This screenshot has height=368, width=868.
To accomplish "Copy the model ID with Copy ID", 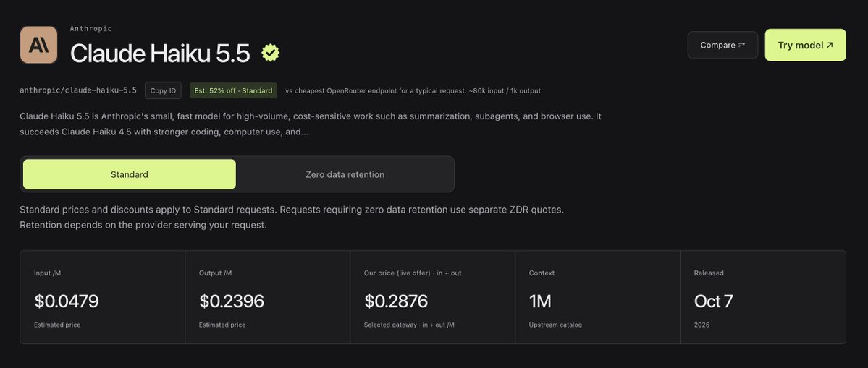I will (x=164, y=90).
